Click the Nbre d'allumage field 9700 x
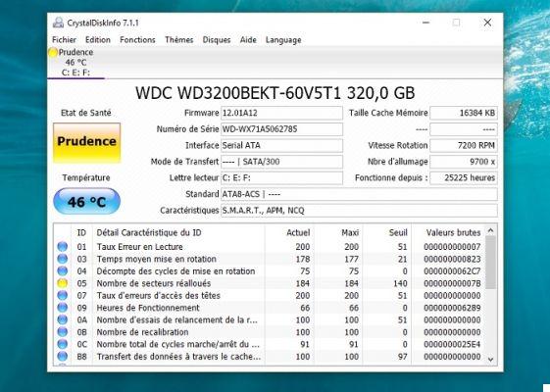The height and width of the screenshot is (392, 550). point(464,162)
